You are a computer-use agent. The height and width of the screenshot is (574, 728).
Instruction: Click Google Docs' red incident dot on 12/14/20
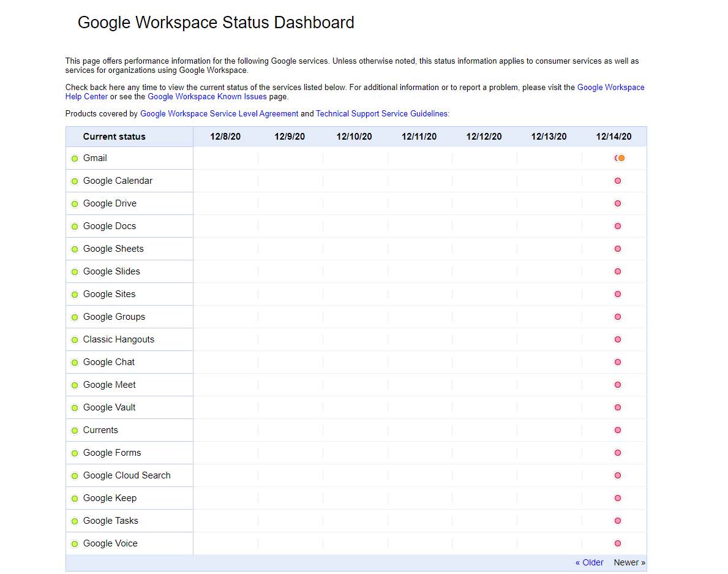(x=617, y=226)
